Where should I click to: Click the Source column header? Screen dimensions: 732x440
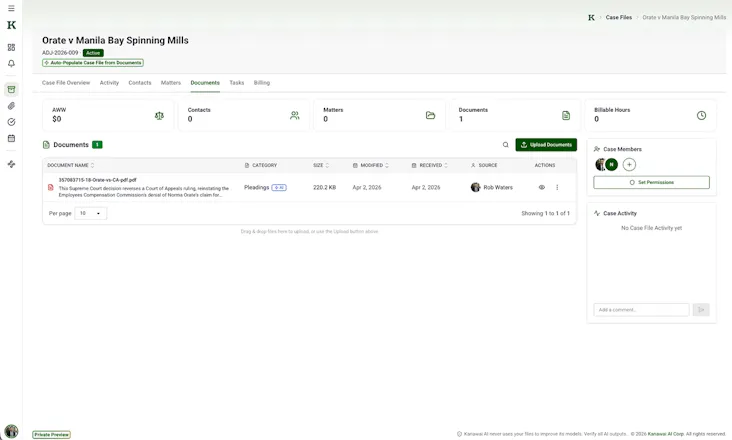tap(484, 165)
